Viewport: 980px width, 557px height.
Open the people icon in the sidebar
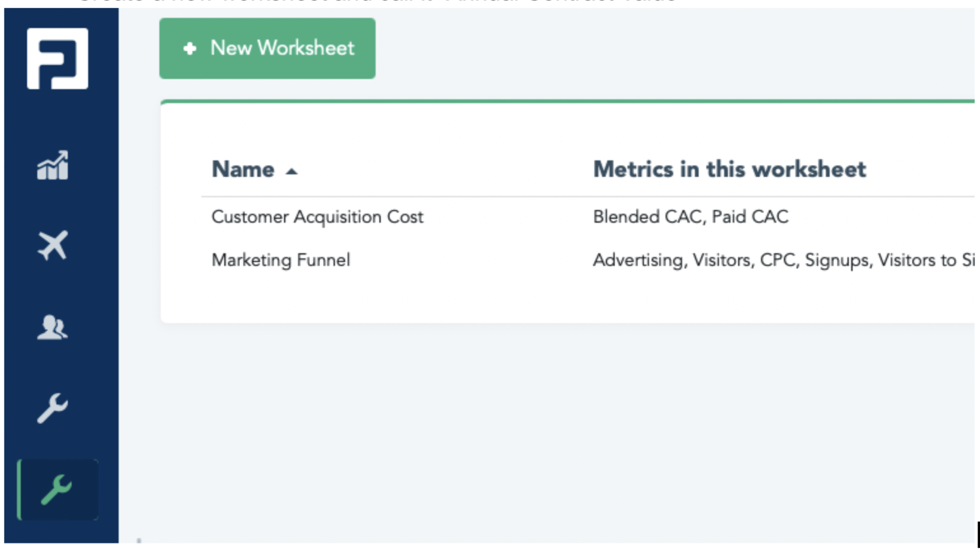tap(52, 327)
